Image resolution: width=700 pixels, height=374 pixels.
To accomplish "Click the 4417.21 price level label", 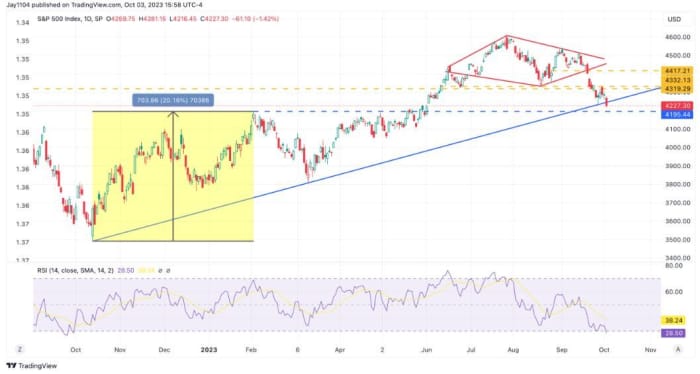I will point(677,71).
